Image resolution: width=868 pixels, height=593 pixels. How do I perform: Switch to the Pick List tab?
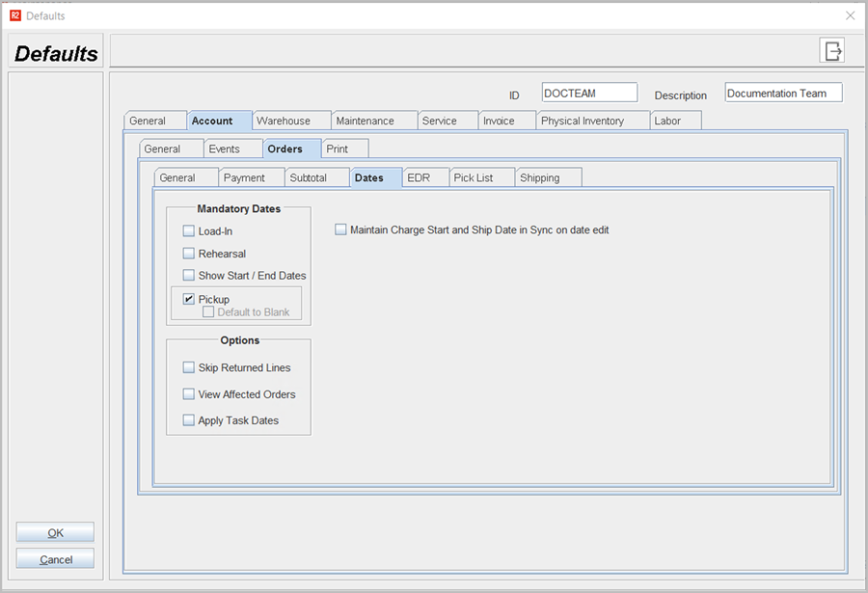[x=482, y=177]
